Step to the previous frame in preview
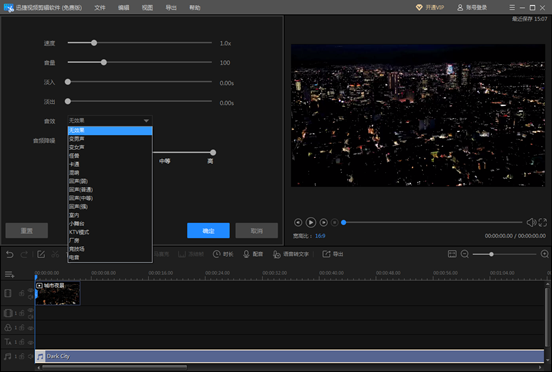Viewport: 552px width, 372px height. [298, 222]
